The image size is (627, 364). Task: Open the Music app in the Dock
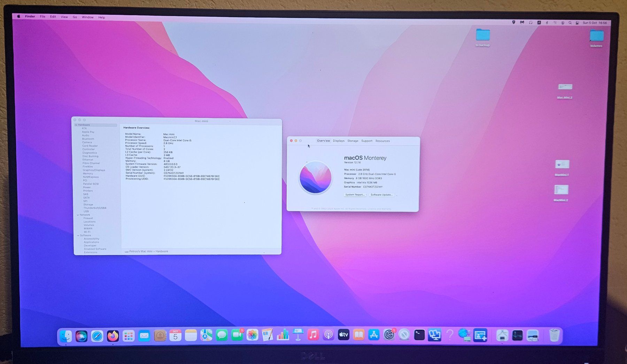click(313, 335)
